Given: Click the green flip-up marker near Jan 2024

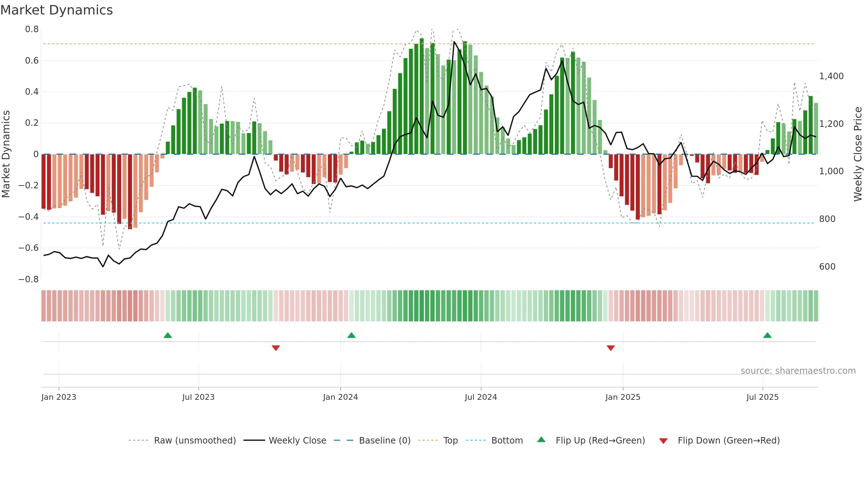Looking at the screenshot, I should tap(352, 335).
